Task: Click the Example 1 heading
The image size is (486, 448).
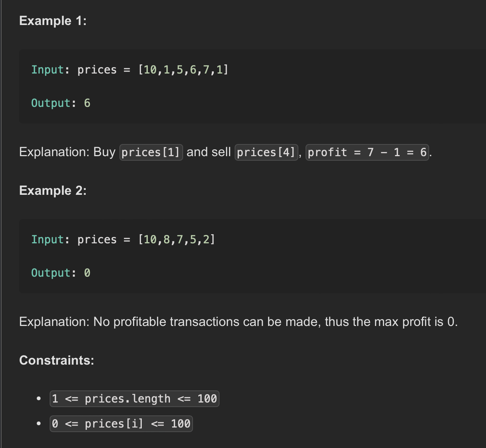Action: (53, 21)
